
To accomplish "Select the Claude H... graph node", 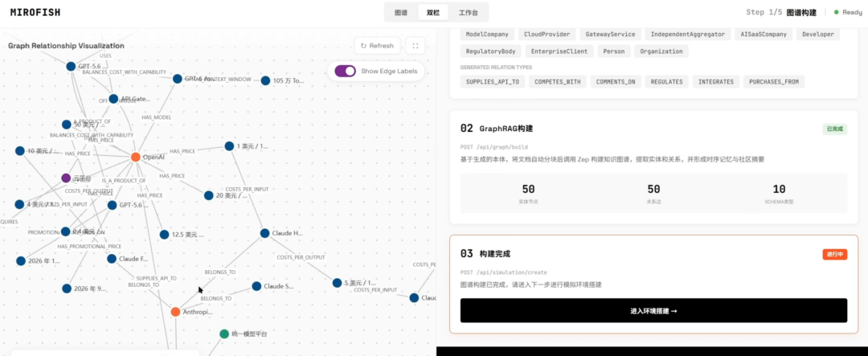I will pos(264,234).
